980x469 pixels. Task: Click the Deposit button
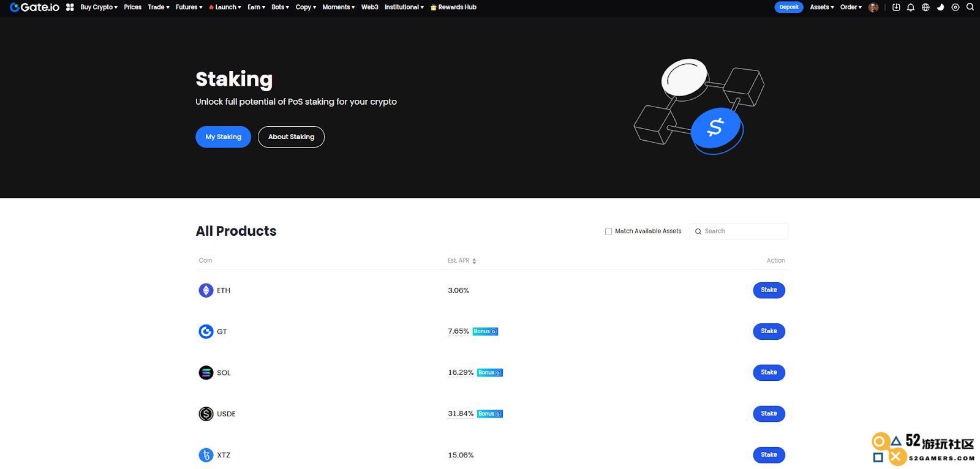[x=789, y=7]
